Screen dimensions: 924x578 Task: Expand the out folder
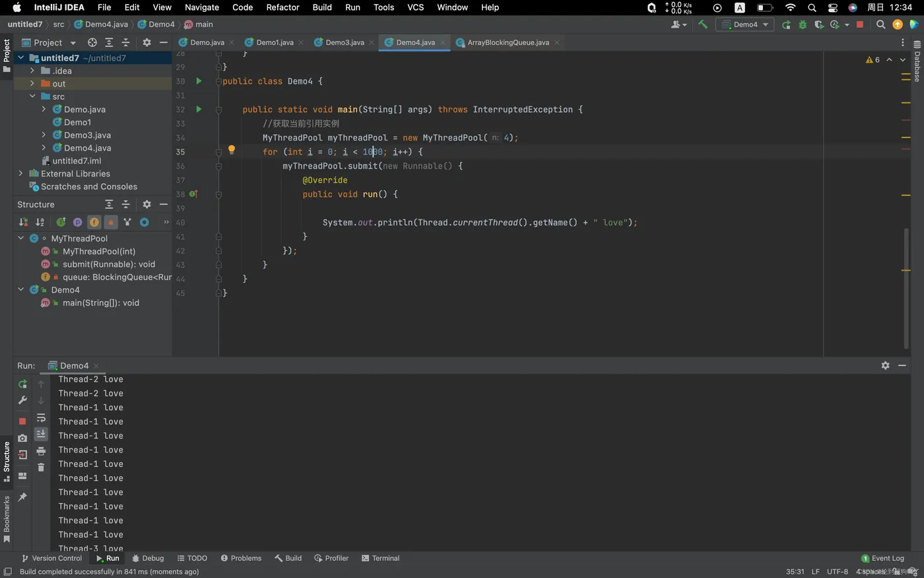point(32,84)
